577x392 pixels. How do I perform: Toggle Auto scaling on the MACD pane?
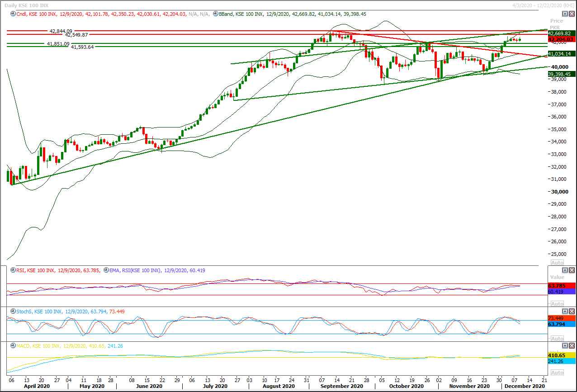(558, 373)
